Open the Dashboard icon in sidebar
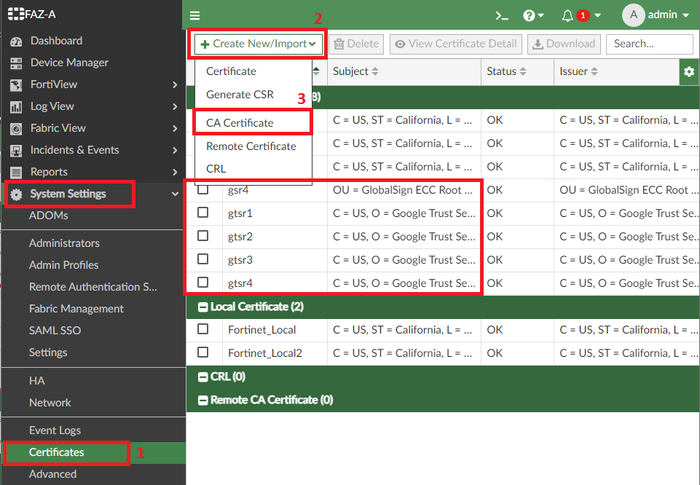Viewport: 700px width, 485px height. tap(16, 42)
